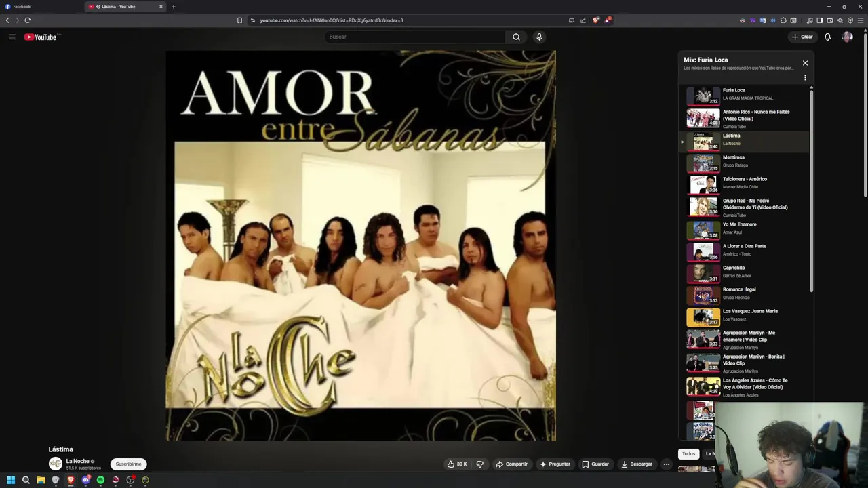Open the Brave Shields lion icon
The image size is (868, 488).
596,20
